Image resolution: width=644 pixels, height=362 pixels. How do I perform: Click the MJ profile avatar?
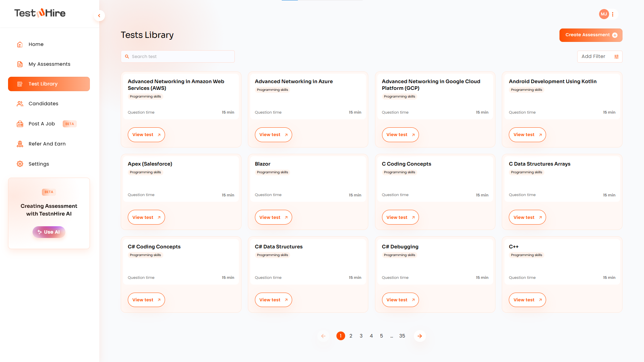point(604,14)
